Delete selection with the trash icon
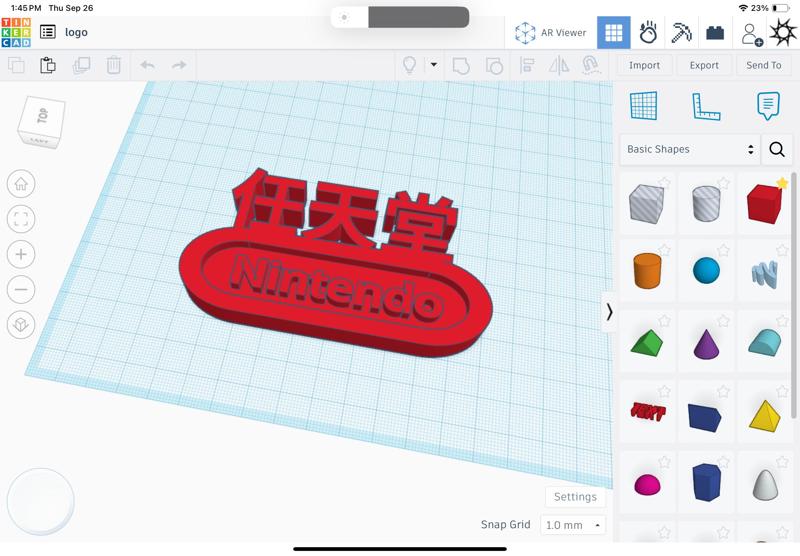This screenshot has width=800, height=556. 114,65
